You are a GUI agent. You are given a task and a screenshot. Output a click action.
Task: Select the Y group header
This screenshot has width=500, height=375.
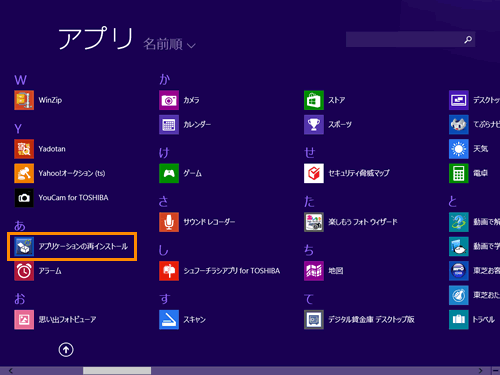tap(18, 129)
